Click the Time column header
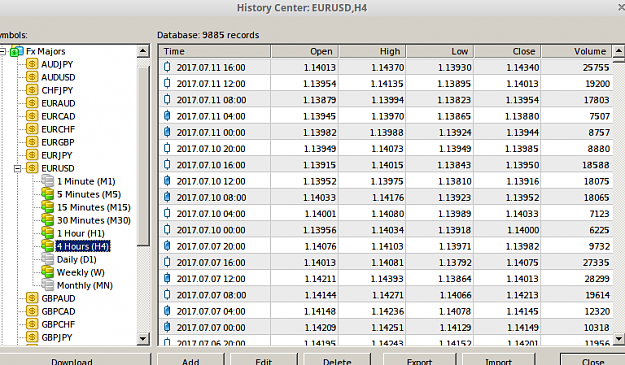Image resolution: width=625 pixels, height=365 pixels. point(215,51)
